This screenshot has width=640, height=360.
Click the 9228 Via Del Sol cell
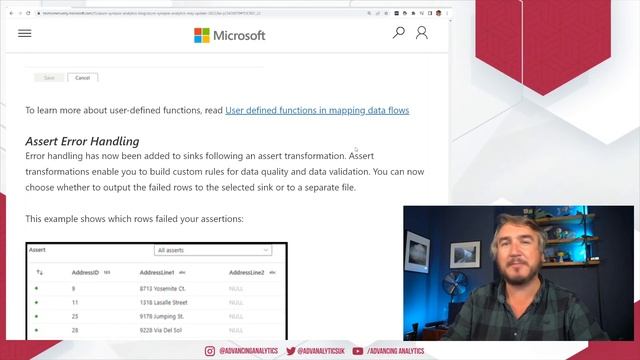pos(160,330)
